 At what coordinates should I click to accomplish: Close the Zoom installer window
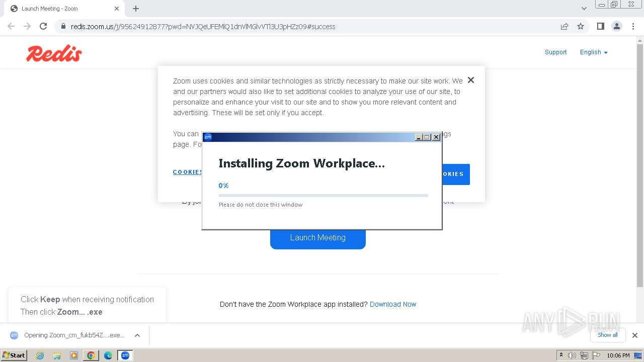[436, 137]
